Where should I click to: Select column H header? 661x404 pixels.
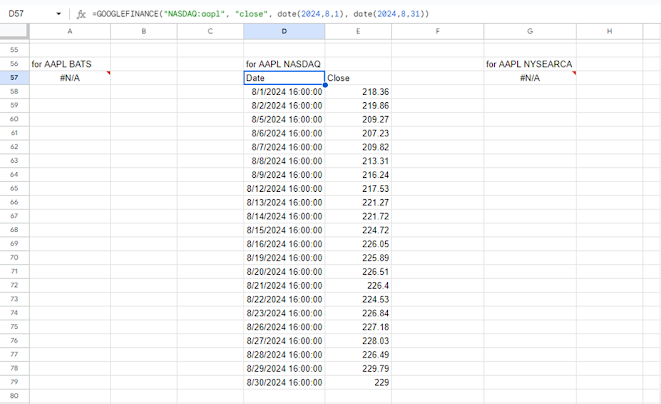pyautogui.click(x=610, y=31)
